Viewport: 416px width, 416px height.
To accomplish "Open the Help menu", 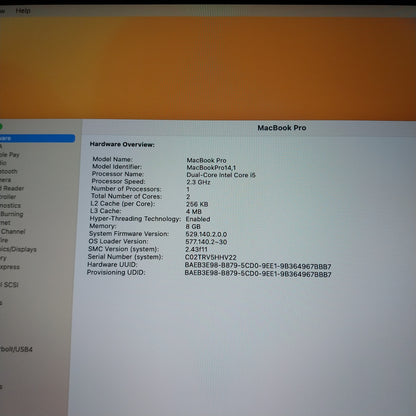I will (x=23, y=11).
